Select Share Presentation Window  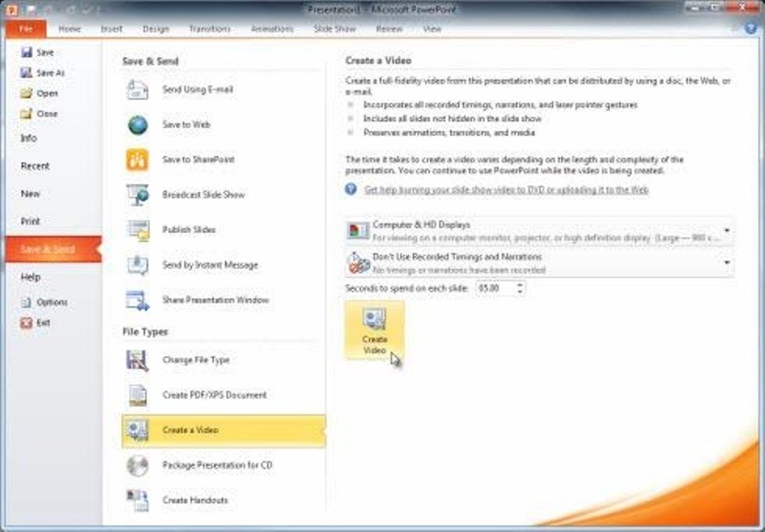pos(138,300)
